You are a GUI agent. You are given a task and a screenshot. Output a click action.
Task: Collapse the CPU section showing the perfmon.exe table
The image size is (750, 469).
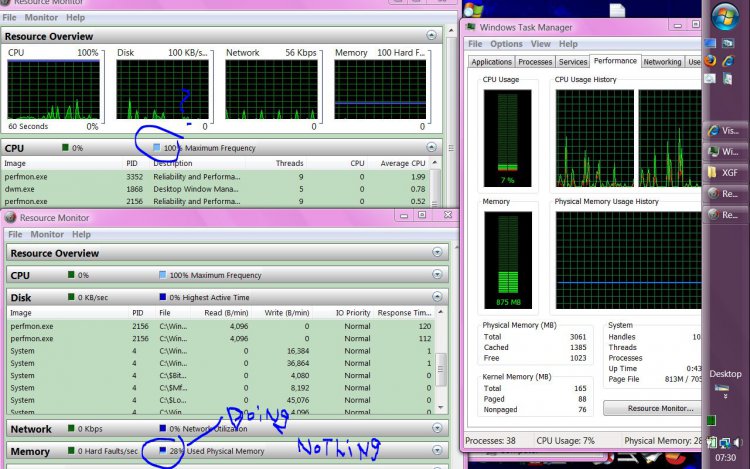point(431,147)
